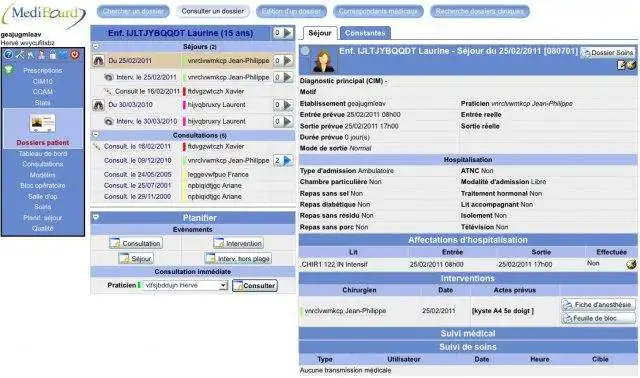Viewport: 640px width, 378px height.
Task: Click the green heart icon beside Prescriptions
Action: coord(9,70)
